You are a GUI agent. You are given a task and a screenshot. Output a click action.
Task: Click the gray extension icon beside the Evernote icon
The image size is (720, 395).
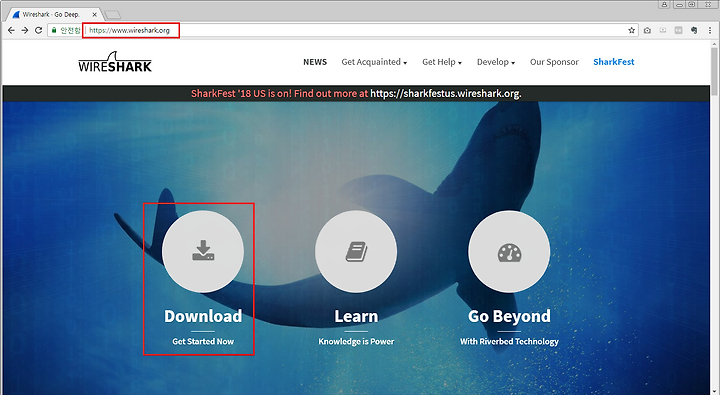[x=678, y=30]
